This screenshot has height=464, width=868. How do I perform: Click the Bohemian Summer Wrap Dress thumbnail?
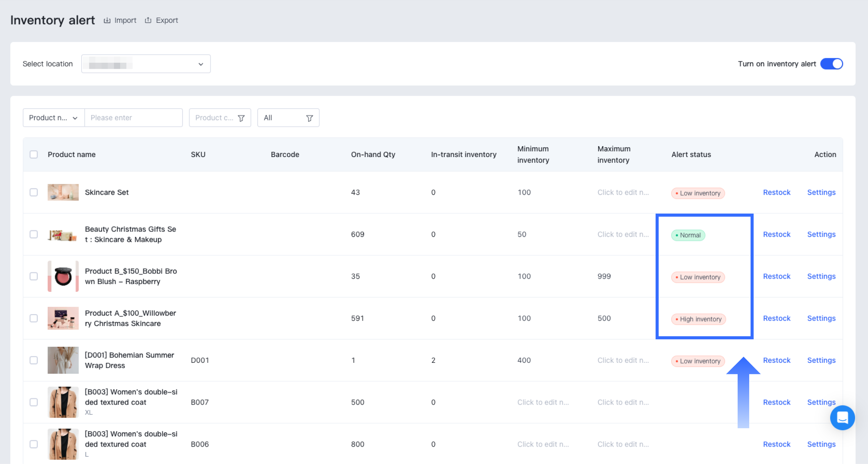click(x=63, y=360)
